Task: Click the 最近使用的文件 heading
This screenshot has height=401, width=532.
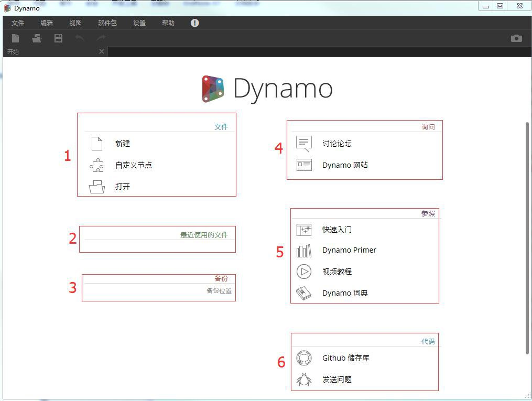Action: (204, 235)
